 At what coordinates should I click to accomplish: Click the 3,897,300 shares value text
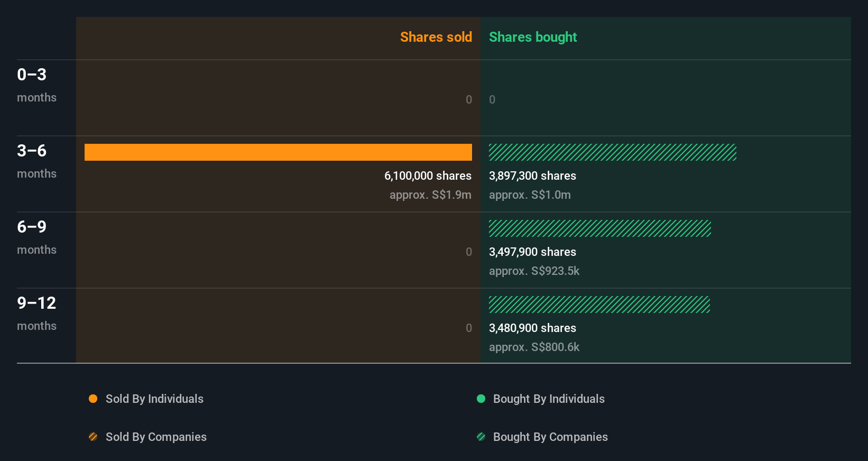[532, 176]
